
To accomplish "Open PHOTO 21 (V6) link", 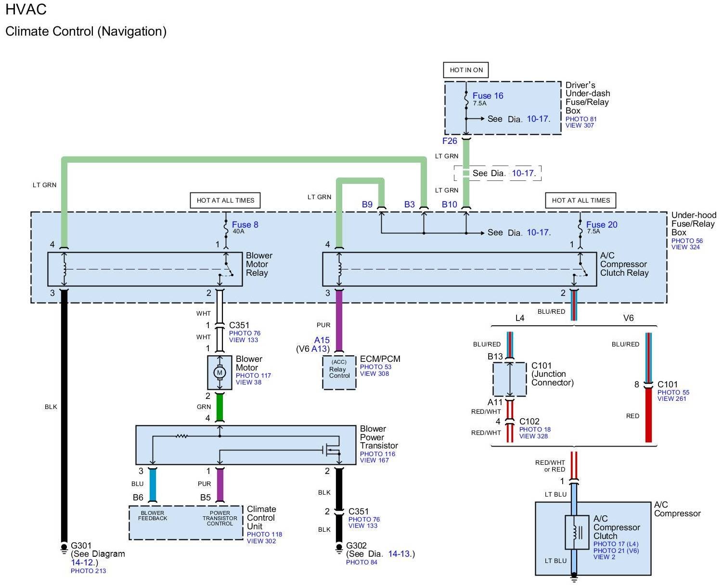I will pos(616,550).
